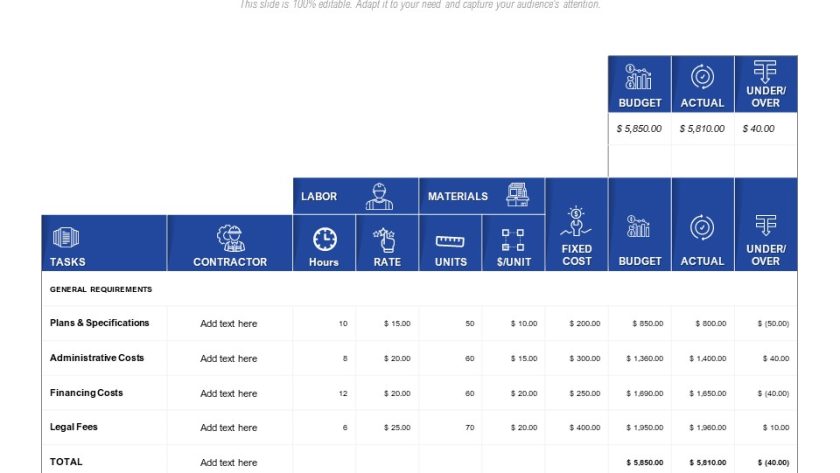Select total under/over $ (40.00) in TOTAL row
The height and width of the screenshot is (473, 840).
[773, 462]
